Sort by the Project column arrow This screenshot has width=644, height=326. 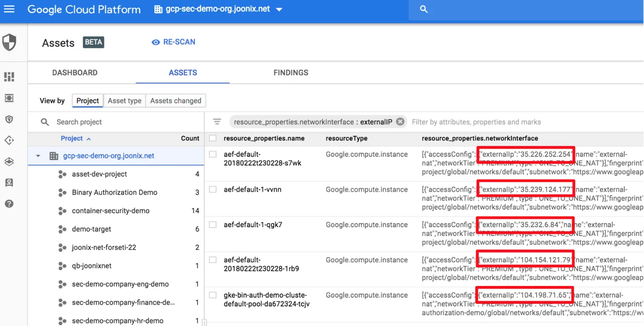[x=88, y=138]
